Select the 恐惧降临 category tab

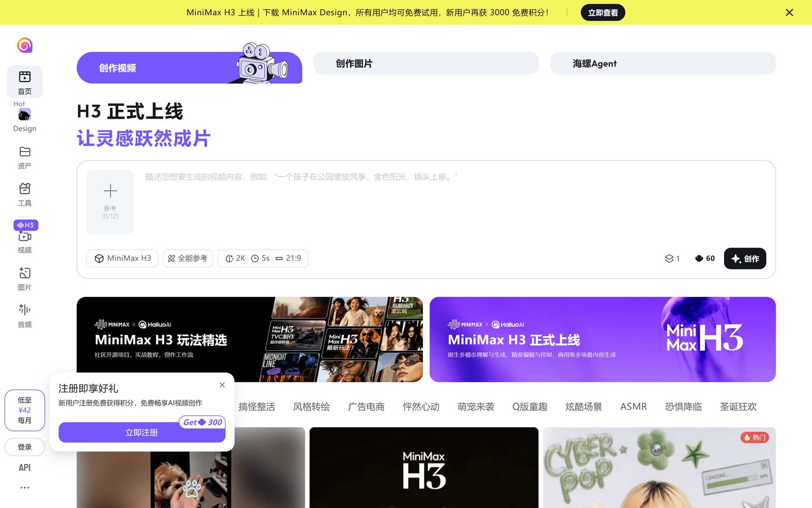pos(683,407)
